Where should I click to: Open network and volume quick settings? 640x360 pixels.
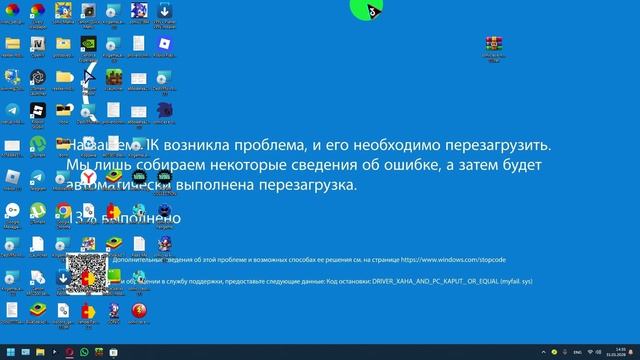(594, 352)
